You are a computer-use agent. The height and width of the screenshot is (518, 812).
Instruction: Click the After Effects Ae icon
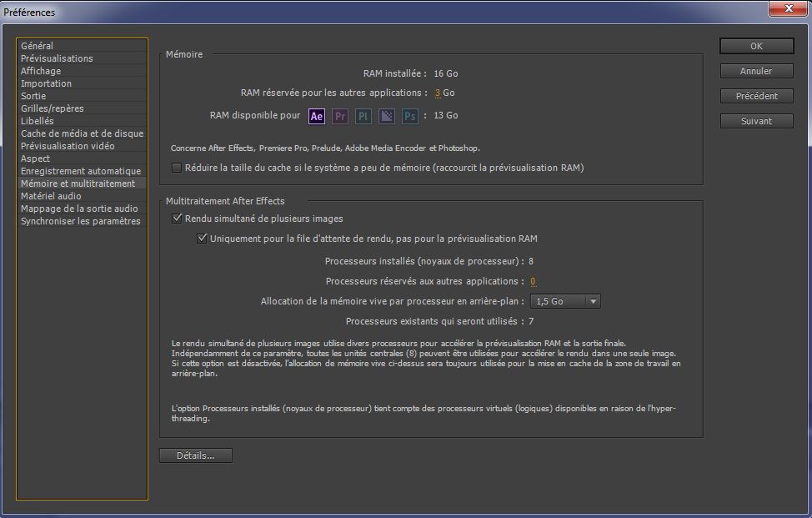[317, 116]
